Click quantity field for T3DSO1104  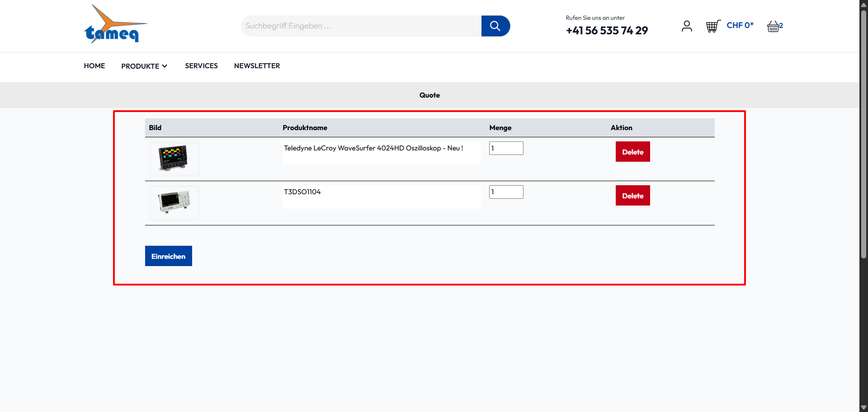(506, 192)
